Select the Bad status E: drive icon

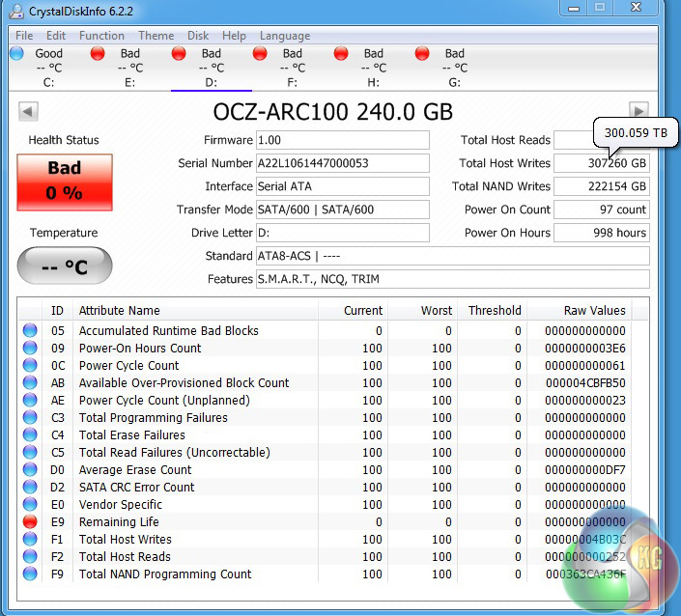(x=98, y=54)
